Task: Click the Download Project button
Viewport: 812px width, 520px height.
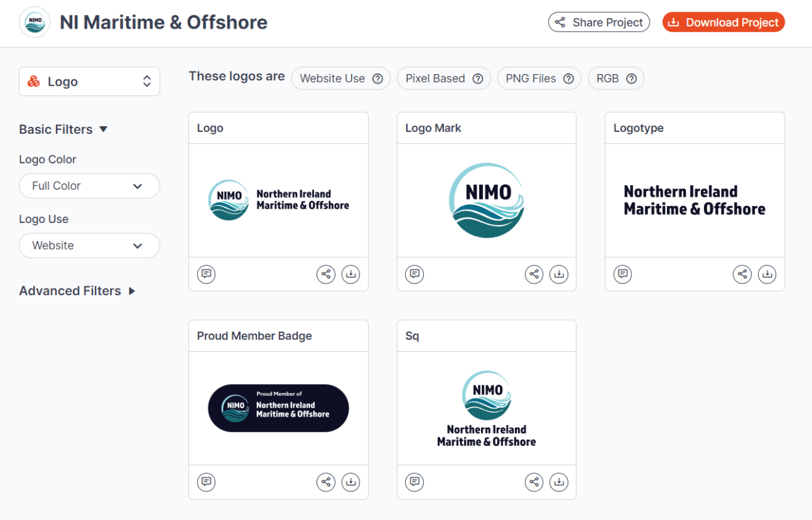Action: 724,22
